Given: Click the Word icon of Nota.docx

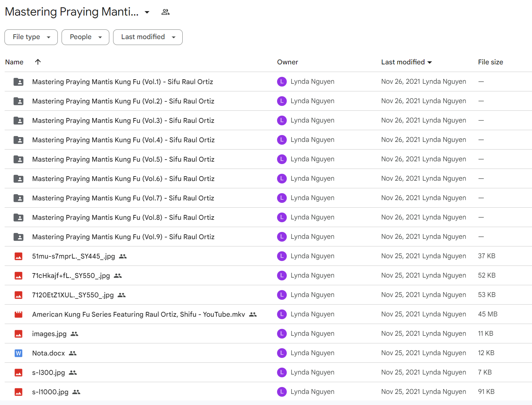Looking at the screenshot, I should click(18, 353).
